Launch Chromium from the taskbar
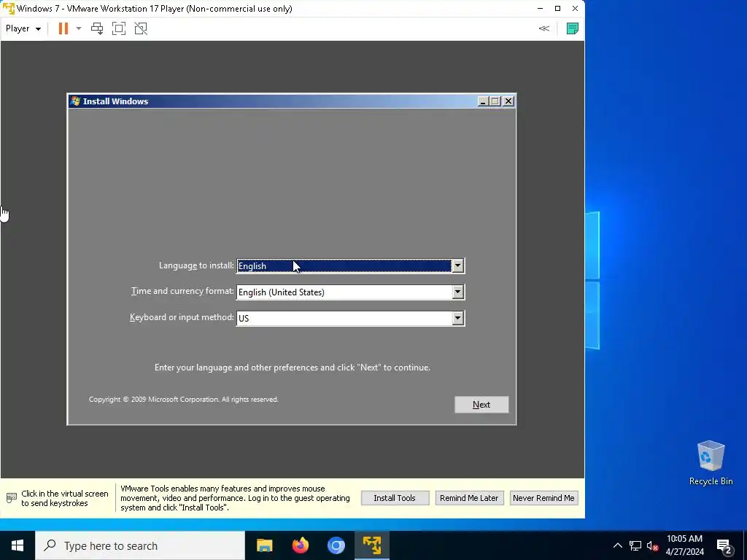Image resolution: width=747 pixels, height=560 pixels. [x=336, y=545]
